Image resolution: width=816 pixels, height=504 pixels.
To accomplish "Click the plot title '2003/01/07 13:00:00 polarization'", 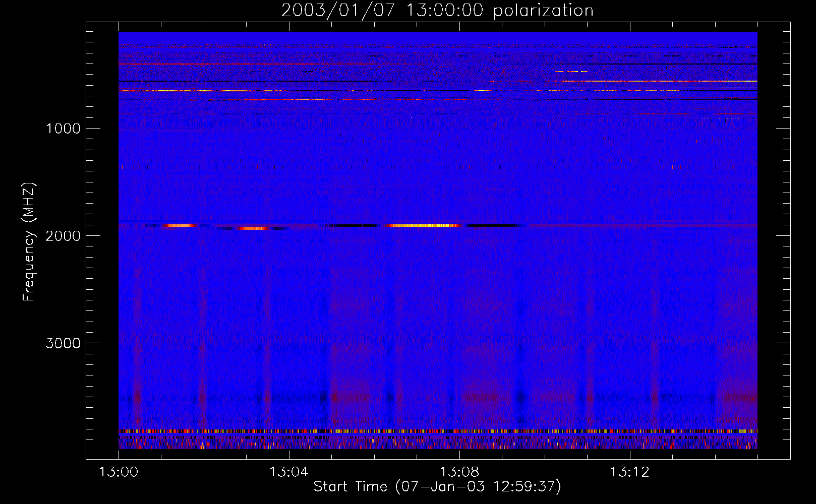I will point(437,10).
